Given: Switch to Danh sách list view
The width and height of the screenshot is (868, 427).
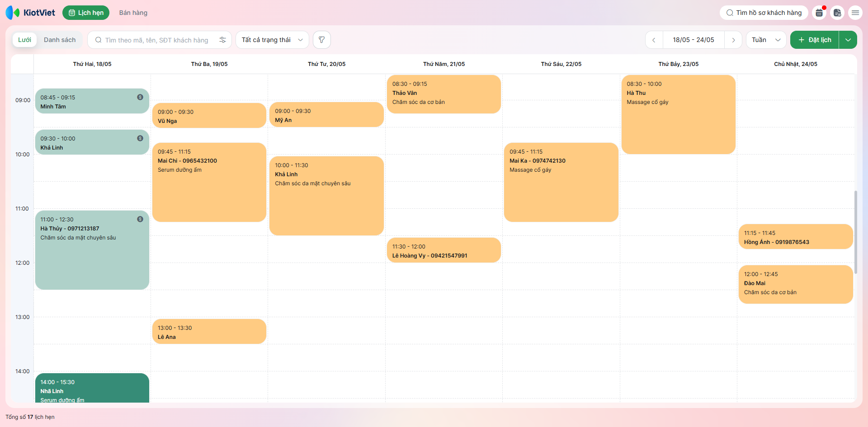Looking at the screenshot, I should tap(60, 40).
